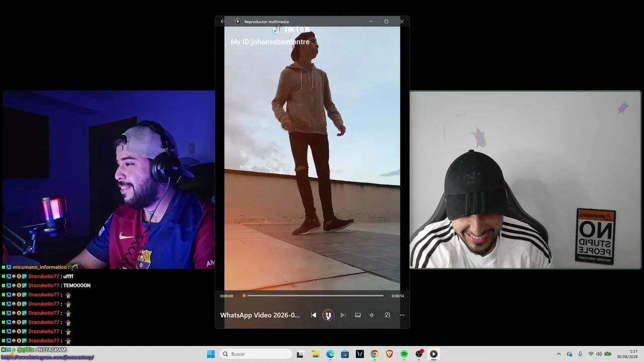Screen dimensions: 644x362
Task: Click the total duration 0:00:14
Action: click(398, 296)
